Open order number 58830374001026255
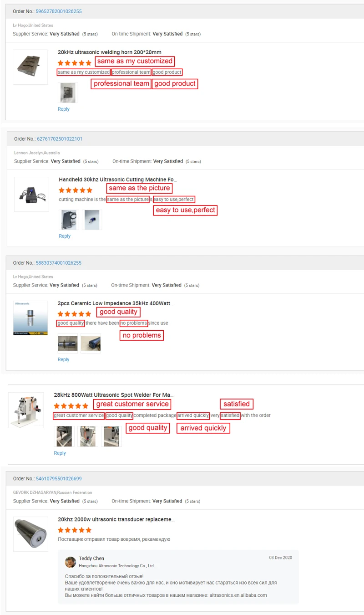This screenshot has width=364, height=615. coord(59,263)
